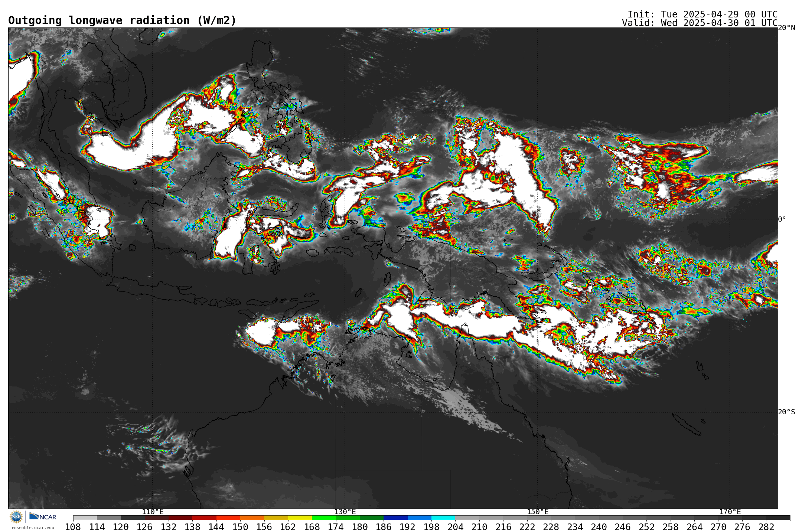Viewport: 802px width, 532px height.
Task: Click the colorbar value 162
Action: click(x=288, y=527)
